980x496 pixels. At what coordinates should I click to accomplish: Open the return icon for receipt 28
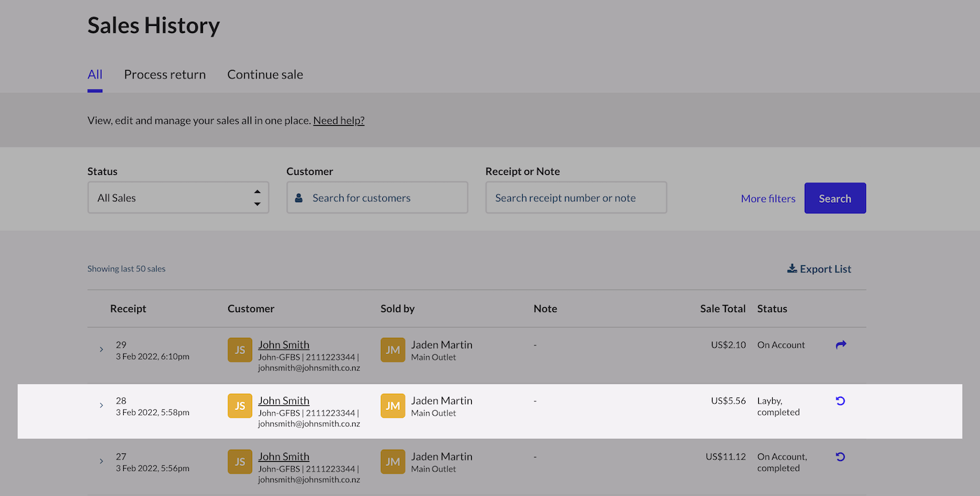840,401
